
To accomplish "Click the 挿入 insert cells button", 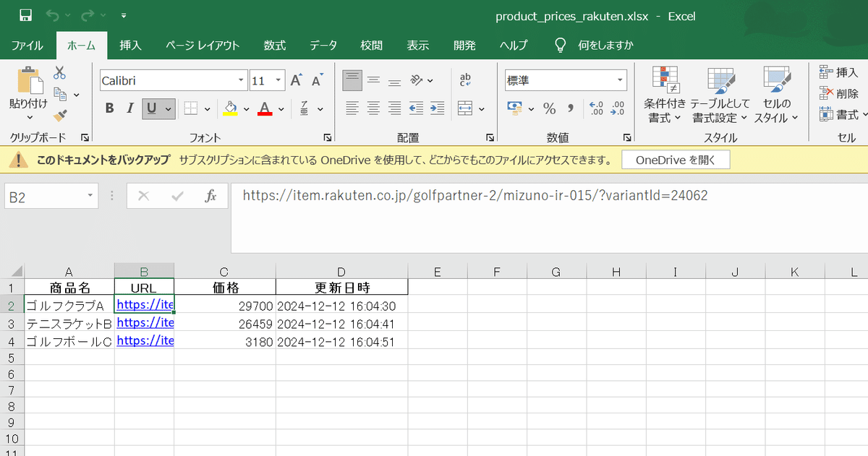I will click(839, 72).
